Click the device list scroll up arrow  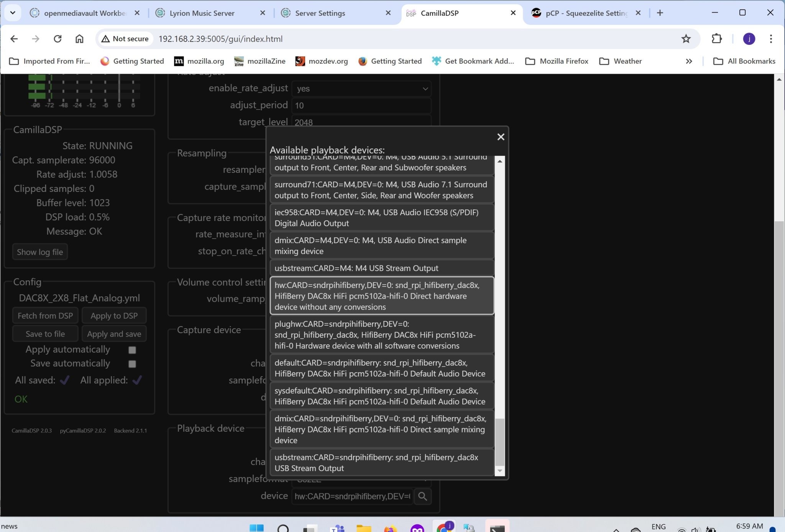(500, 161)
